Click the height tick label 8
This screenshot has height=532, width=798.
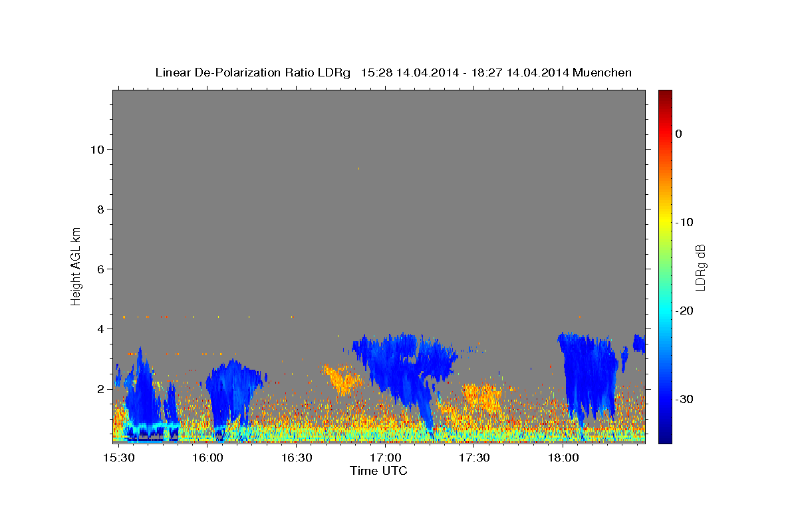pos(101,209)
